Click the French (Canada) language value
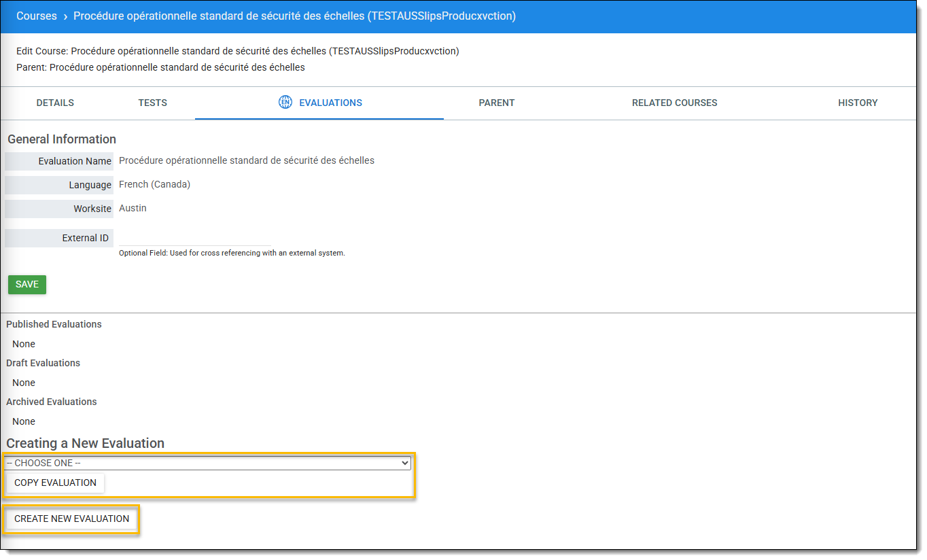 154,185
